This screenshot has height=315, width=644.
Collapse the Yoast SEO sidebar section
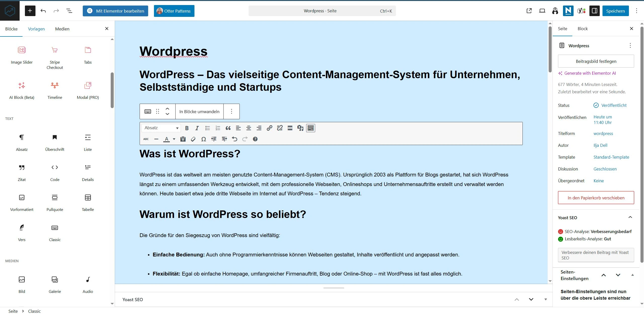[x=630, y=217]
